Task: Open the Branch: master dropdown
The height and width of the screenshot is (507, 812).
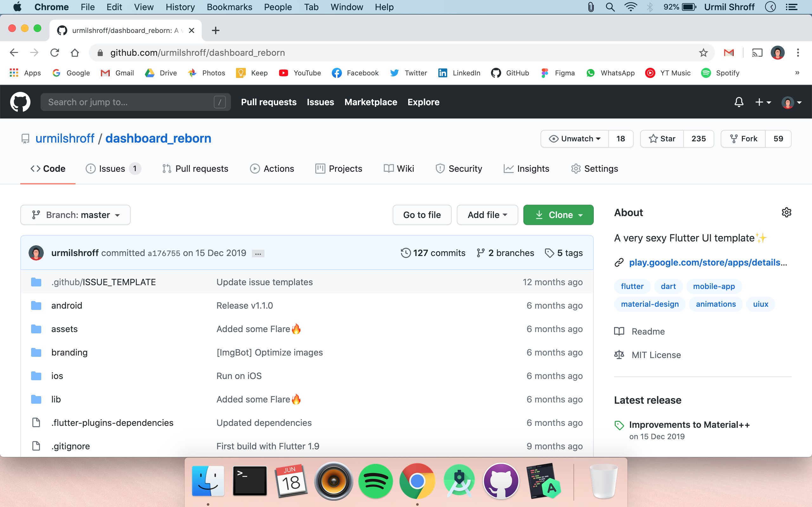Action: (75, 215)
